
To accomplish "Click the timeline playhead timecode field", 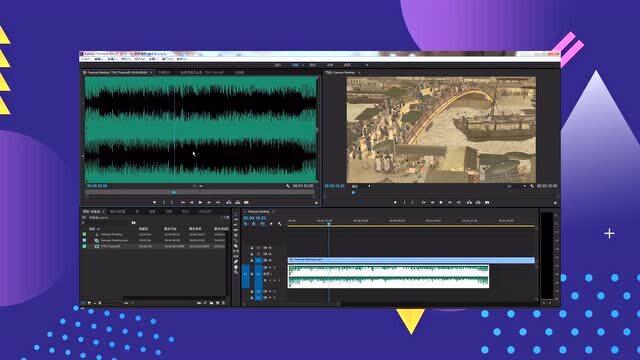I will 254,218.
